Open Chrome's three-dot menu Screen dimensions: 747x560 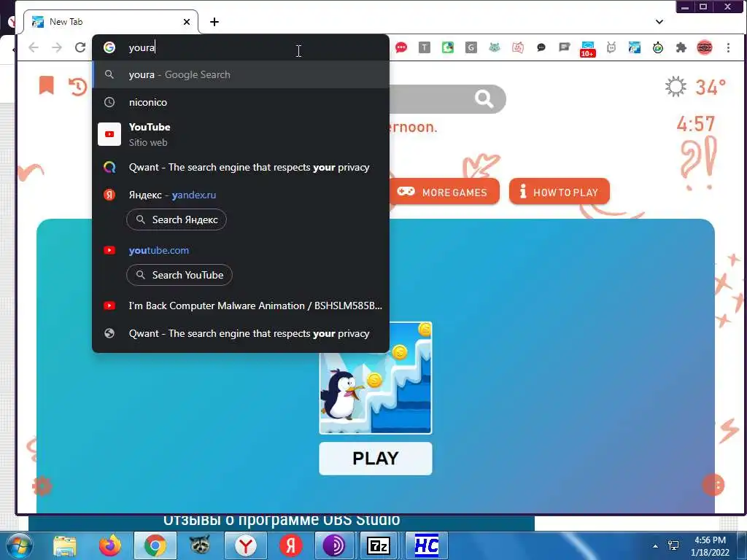click(x=728, y=47)
